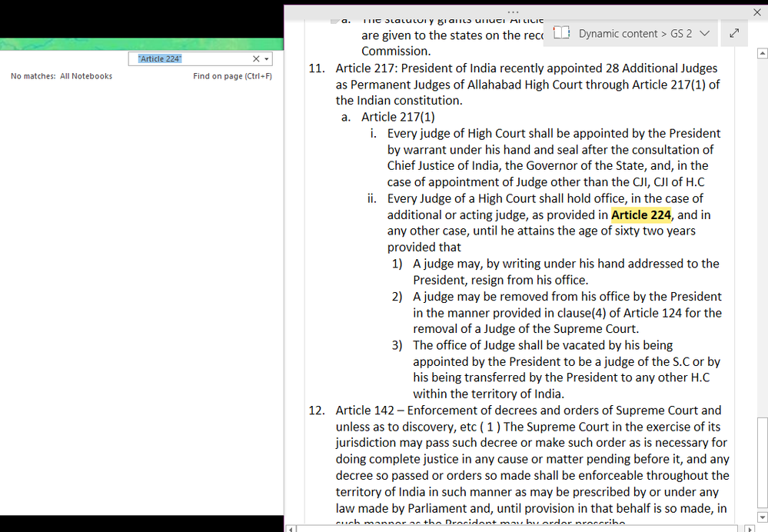
Task: Open the search scope dropdown arrow
Action: tap(267, 58)
